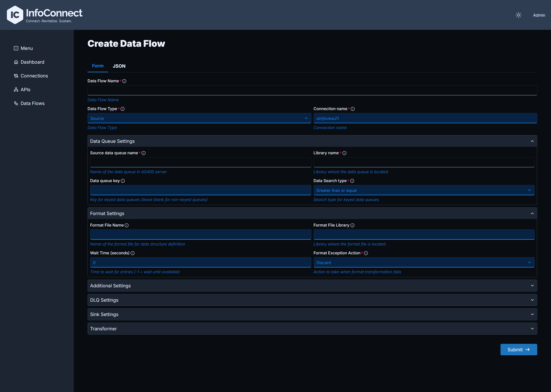This screenshot has width=551, height=392.
Task: Click the Connections sidebar icon
Action: [16, 76]
